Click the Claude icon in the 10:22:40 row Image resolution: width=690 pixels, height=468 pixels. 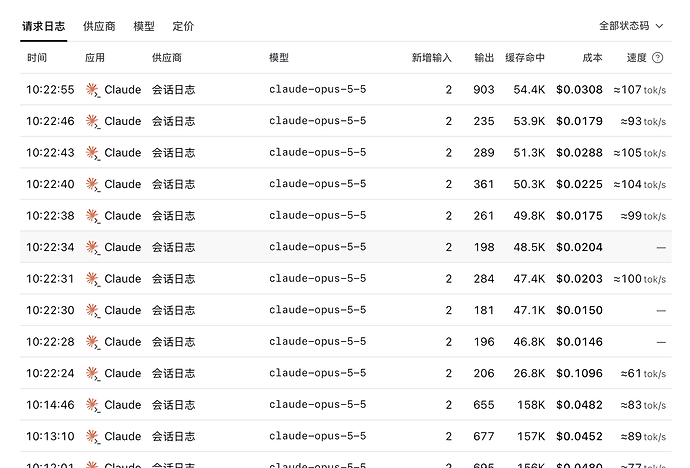click(92, 184)
